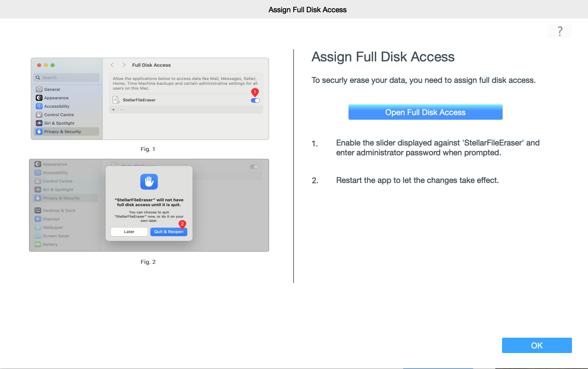Click the window title bar 'Assign Full Disk Access'
The height and width of the screenshot is (369, 588).
click(x=307, y=10)
